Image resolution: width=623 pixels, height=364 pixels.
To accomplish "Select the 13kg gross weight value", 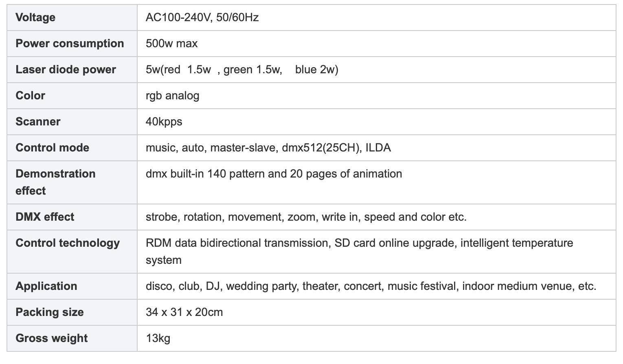I will tap(158, 338).
